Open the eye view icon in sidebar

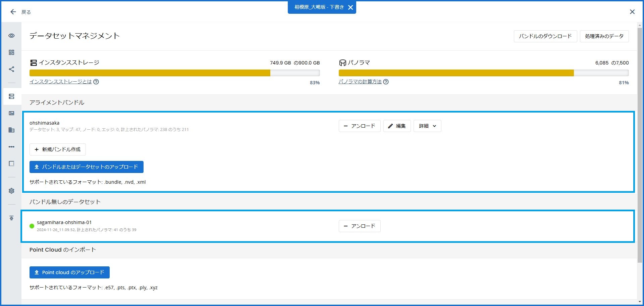(11, 36)
